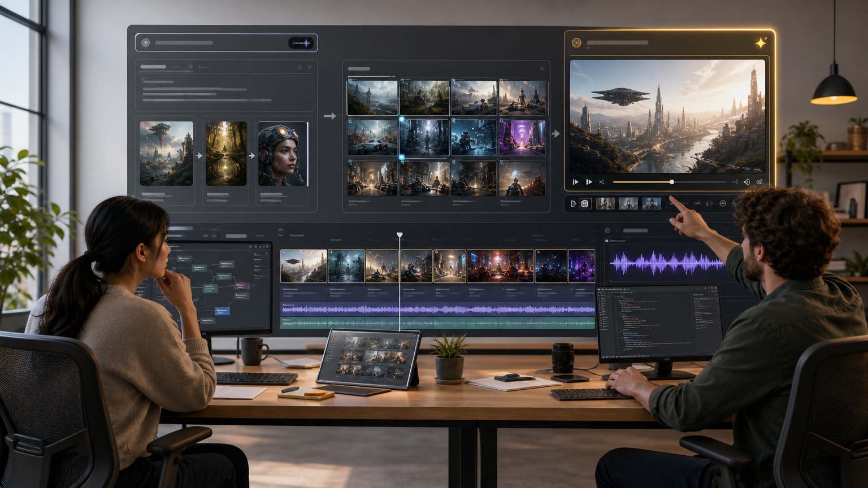Click the purple audio waveform track in the timeline

[438, 309]
